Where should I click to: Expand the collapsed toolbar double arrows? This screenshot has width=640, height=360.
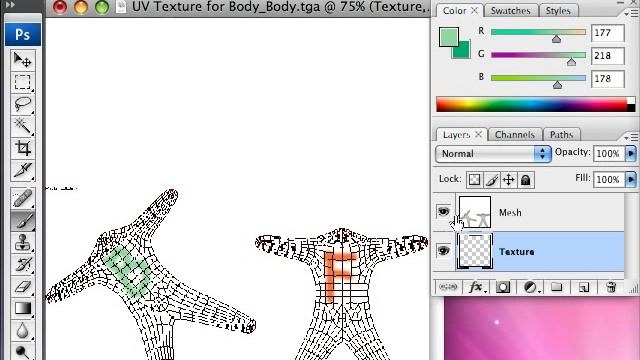[x=10, y=5]
